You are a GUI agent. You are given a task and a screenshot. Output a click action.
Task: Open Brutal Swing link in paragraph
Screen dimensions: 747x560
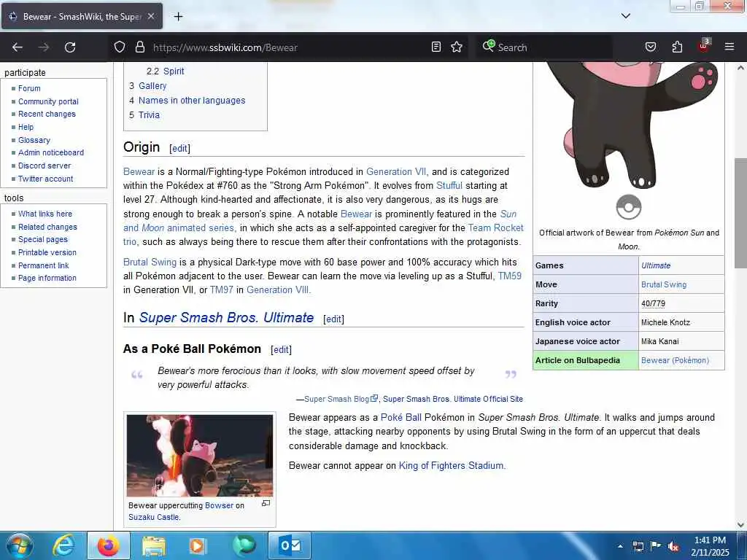pyautogui.click(x=150, y=262)
